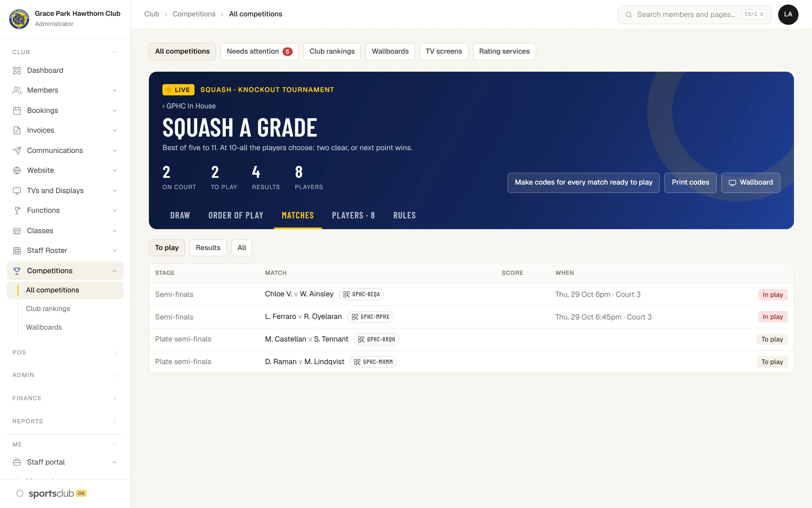This screenshot has width=812, height=508.
Task: Click the TVs and Displays monitor icon
Action: pyautogui.click(x=17, y=190)
